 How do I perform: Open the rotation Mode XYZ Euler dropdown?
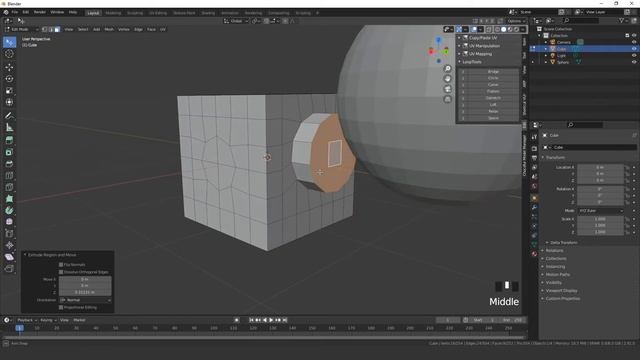601,211
